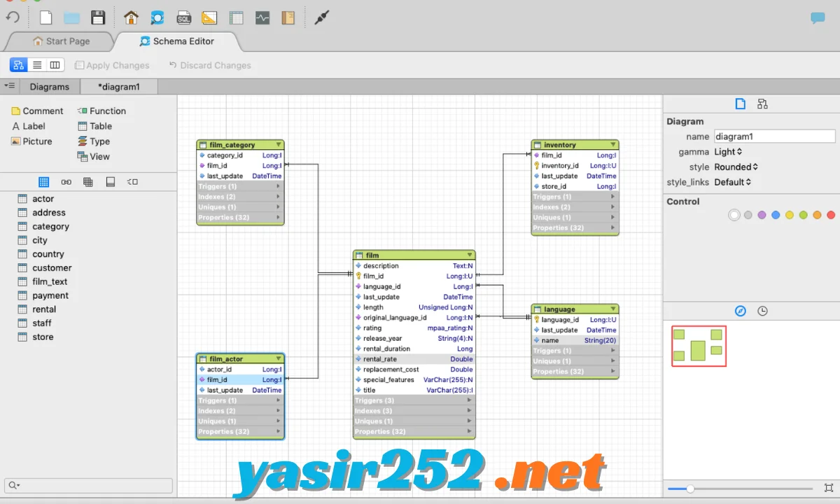Click the connection plug icon
Image resolution: width=840 pixels, height=504 pixels.
[x=321, y=18]
